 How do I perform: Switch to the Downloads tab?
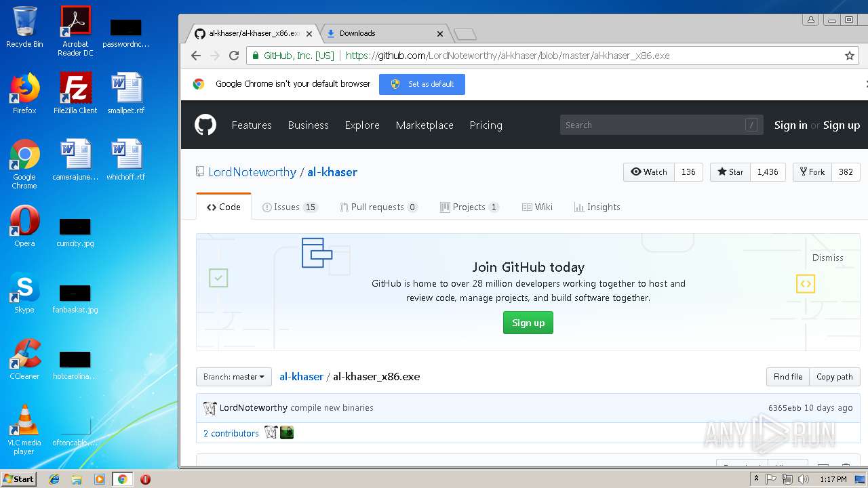384,33
